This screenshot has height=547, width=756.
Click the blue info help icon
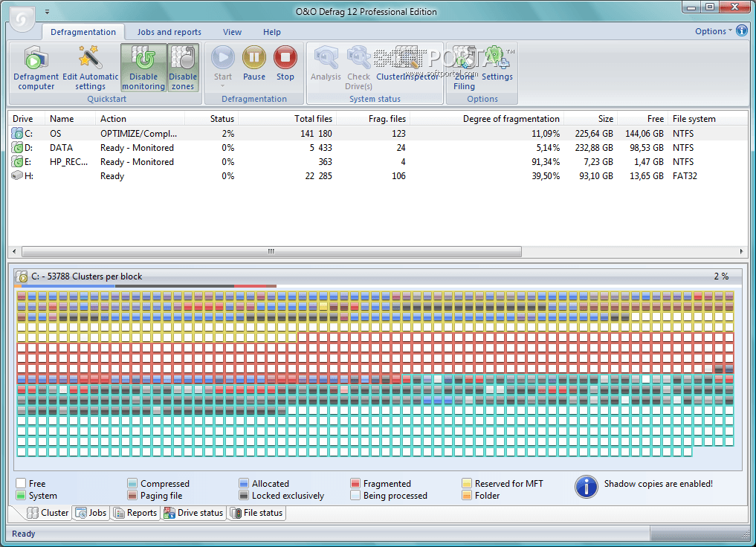(742, 31)
